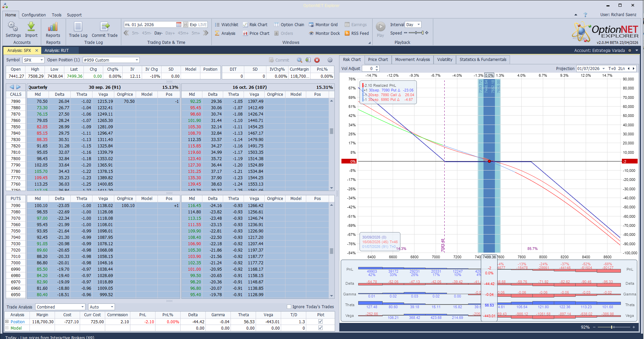This screenshot has width=644, height=339.
Task: Switch to the Analysis: RUT tab
Action: pos(57,51)
